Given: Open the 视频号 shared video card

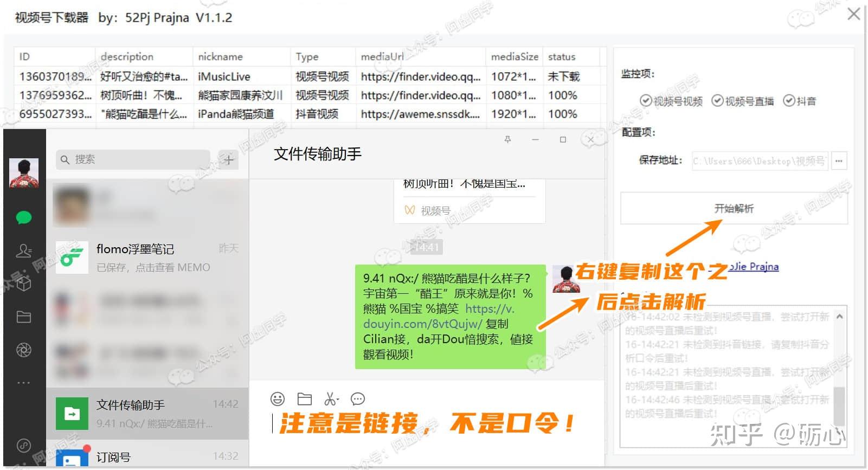Looking at the screenshot, I should coord(470,201).
